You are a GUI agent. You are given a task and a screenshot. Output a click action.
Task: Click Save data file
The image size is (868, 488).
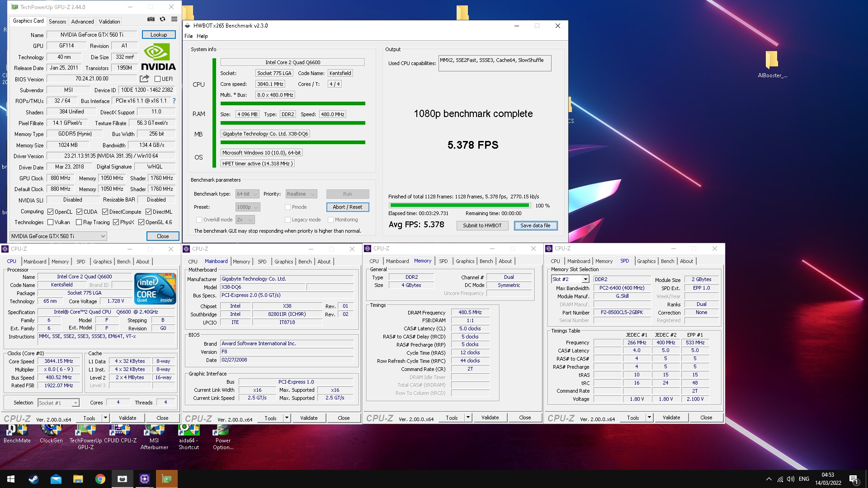[535, 225]
